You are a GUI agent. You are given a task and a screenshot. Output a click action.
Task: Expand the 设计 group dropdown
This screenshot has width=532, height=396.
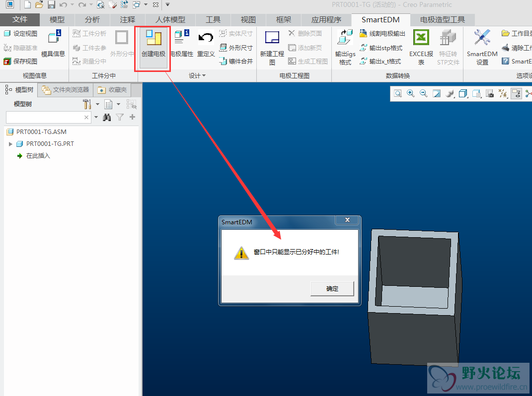197,75
